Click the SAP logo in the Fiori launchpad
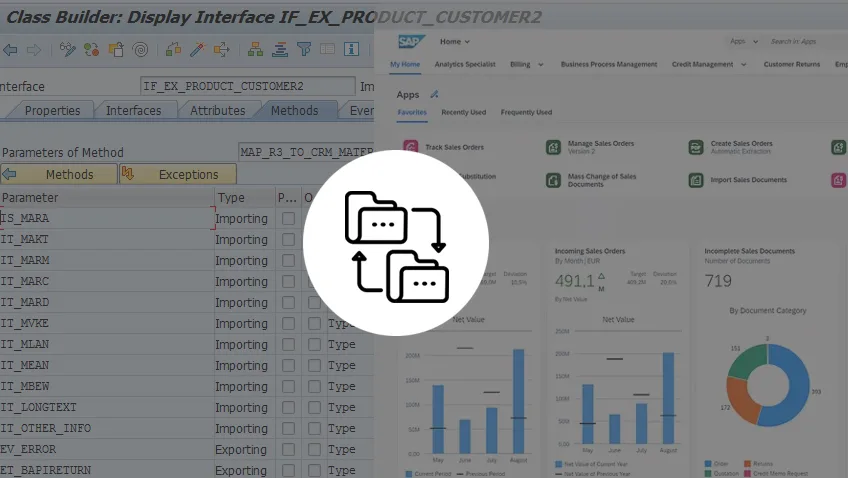This screenshot has height=478, width=848. pyautogui.click(x=411, y=42)
